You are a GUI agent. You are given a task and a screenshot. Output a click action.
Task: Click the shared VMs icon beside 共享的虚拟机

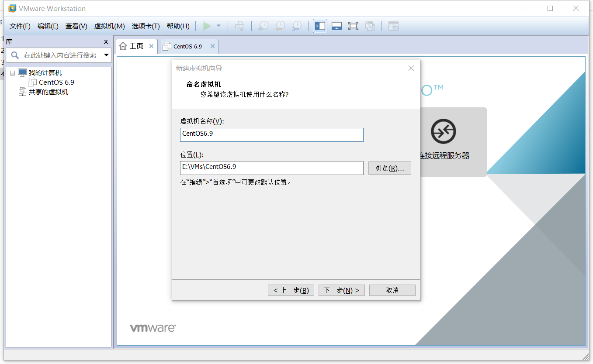click(x=22, y=92)
